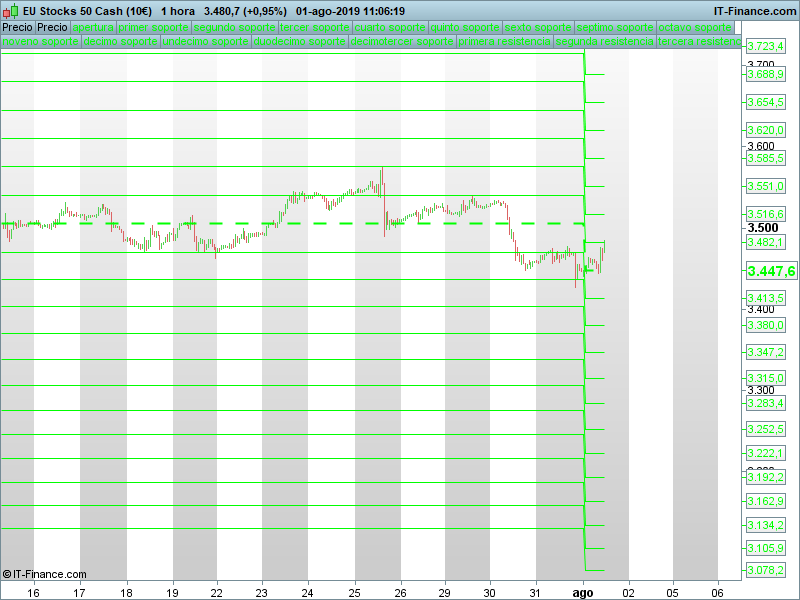
Task: Click the EU Stocks 50 Cash title
Action: coord(87,11)
